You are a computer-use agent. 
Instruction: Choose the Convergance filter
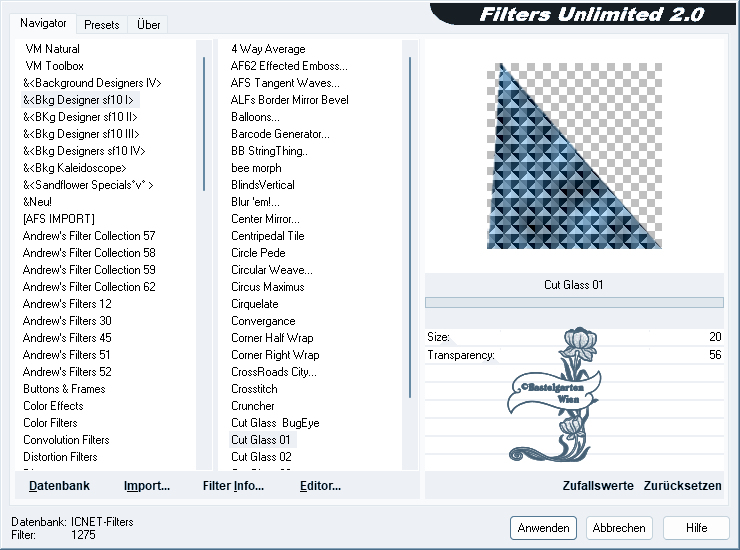pos(263,321)
